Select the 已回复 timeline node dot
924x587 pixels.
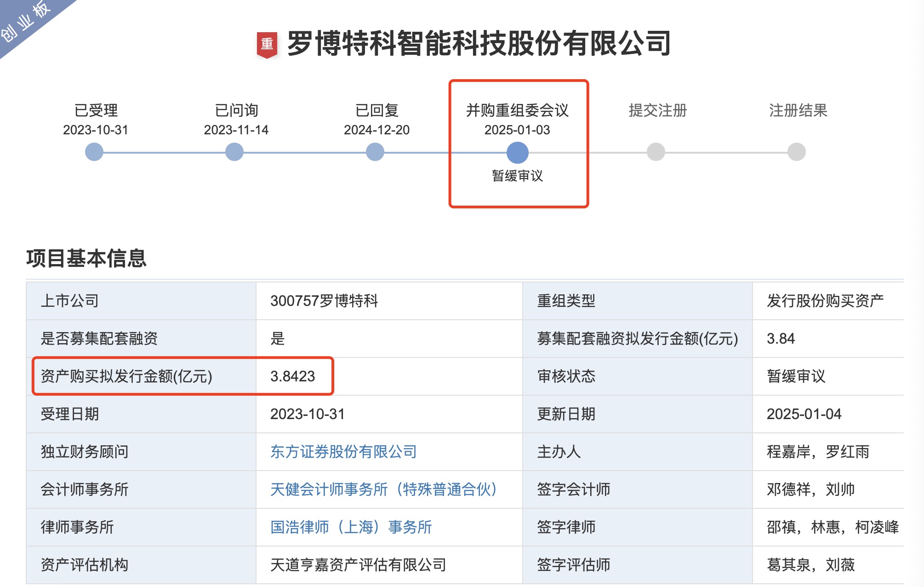375,152
